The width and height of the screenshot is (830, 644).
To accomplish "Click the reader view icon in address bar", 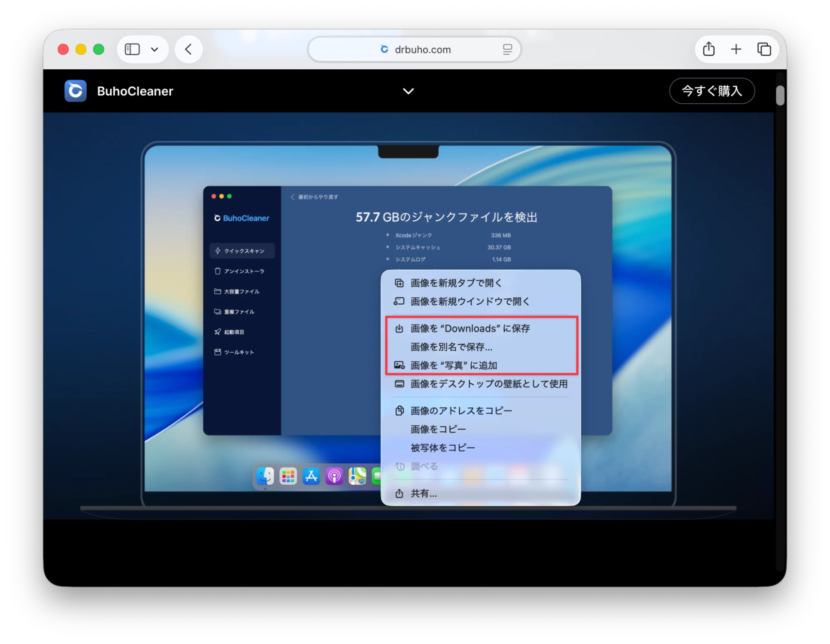I will pyautogui.click(x=507, y=49).
